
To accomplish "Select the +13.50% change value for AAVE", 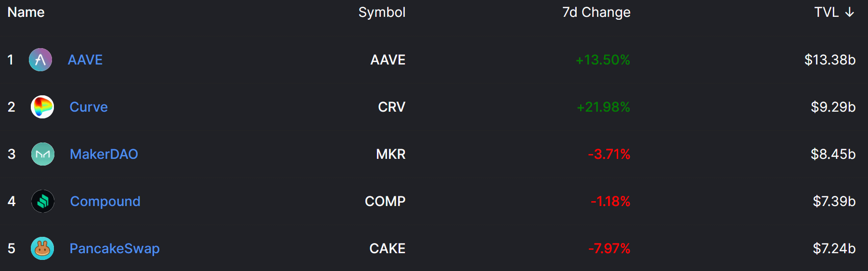I will coord(603,60).
